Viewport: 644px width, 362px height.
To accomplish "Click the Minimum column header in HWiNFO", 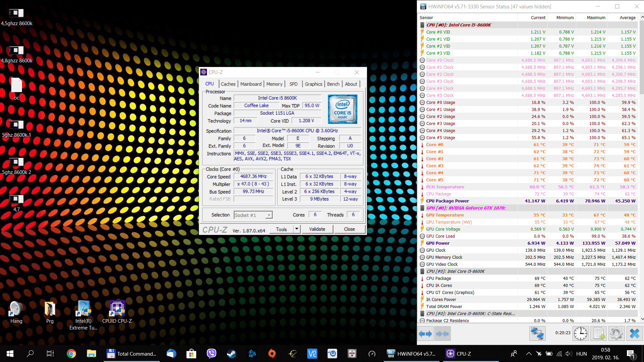I will 562,18.
